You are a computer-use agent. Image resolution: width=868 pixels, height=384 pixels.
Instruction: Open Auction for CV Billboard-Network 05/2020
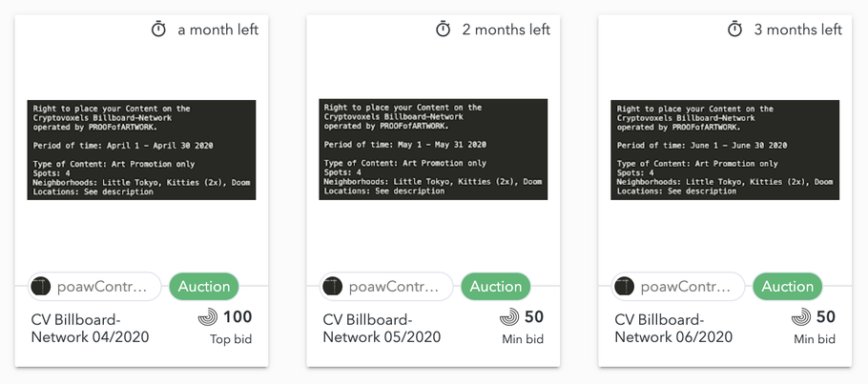pyautogui.click(x=495, y=287)
